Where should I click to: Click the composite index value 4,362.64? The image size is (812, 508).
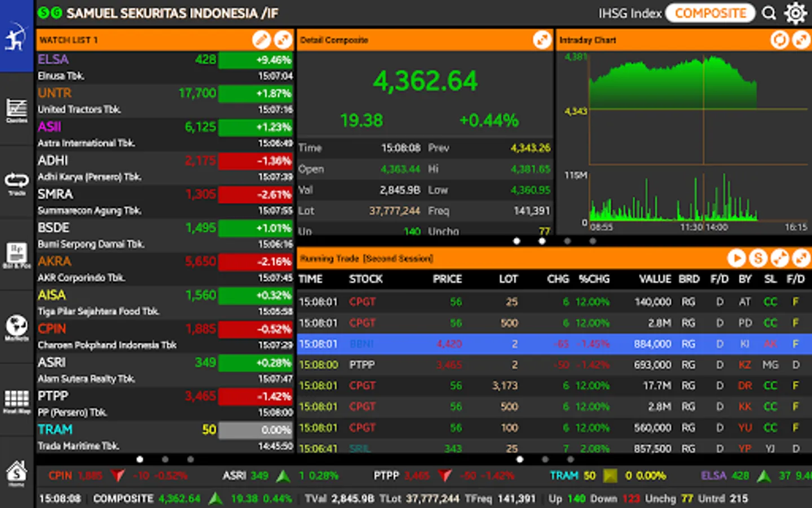click(425, 81)
